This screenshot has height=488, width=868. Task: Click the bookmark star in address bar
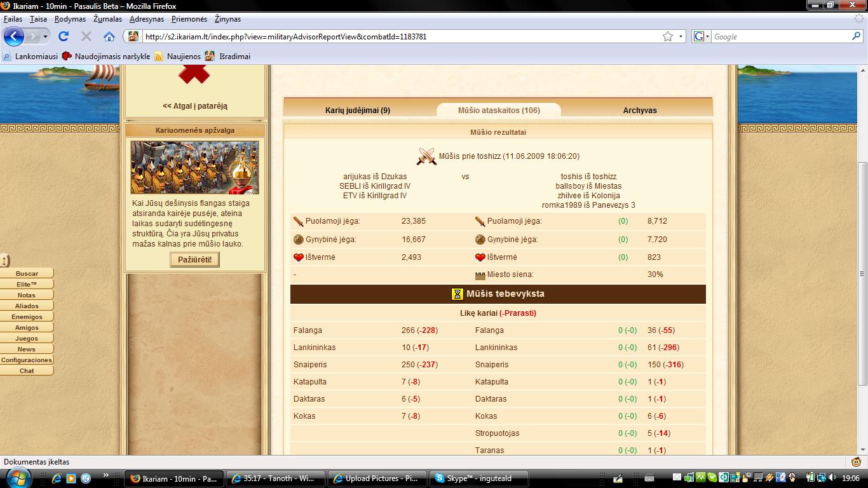point(668,36)
